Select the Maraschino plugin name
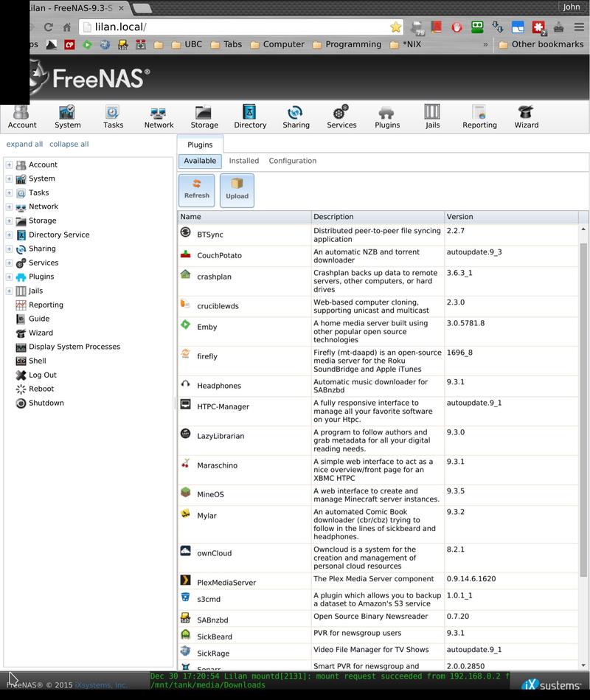The image size is (590, 700). coord(218,465)
